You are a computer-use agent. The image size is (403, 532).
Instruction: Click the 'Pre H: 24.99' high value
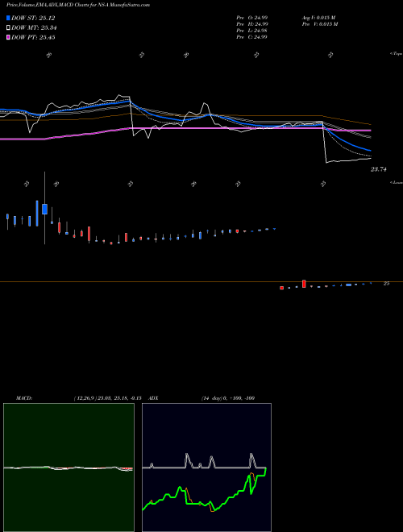pos(252,24)
